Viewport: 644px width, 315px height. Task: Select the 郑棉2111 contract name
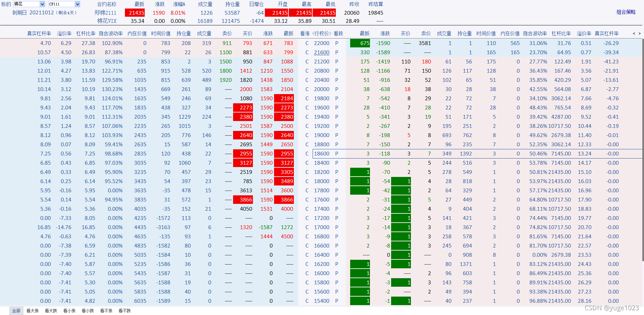click(x=105, y=13)
